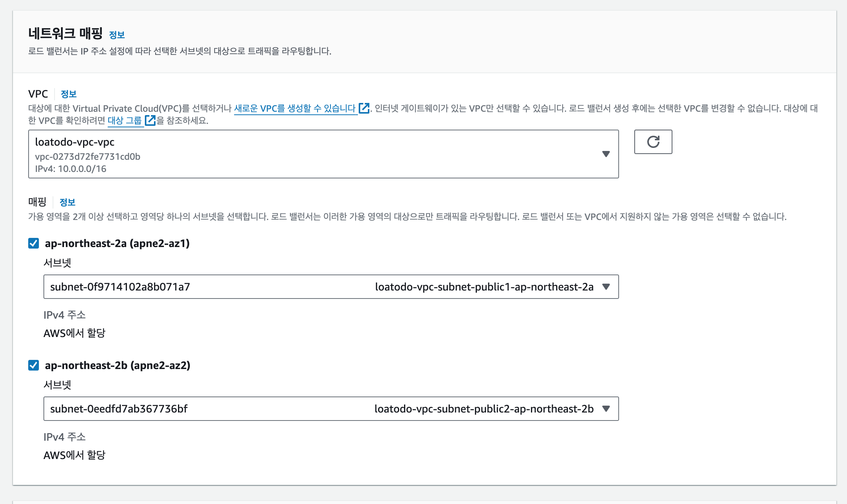
Task: Click external link icon beside 대상 그룹
Action: coord(150,120)
